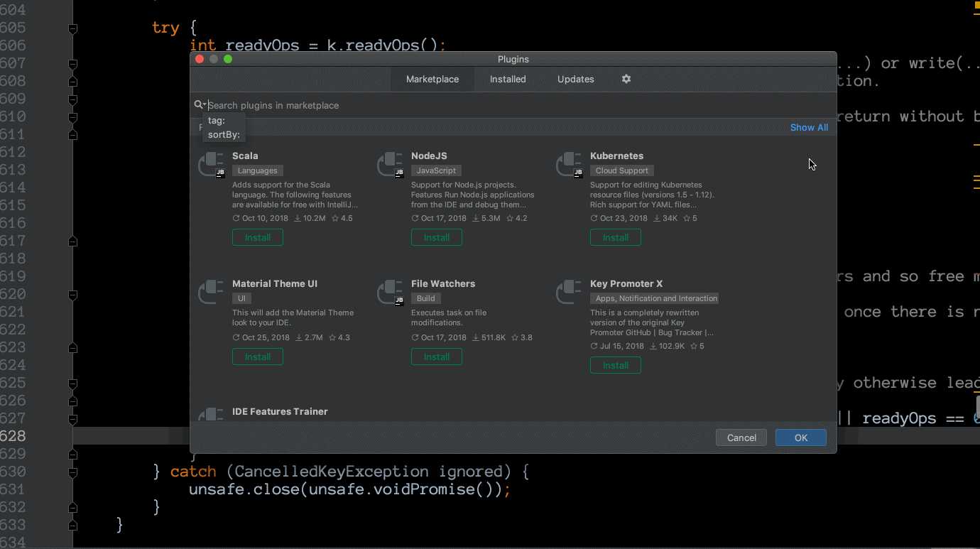Click the File Watchers plugin icon
Viewport: 980px width, 549px height.
[390, 292]
